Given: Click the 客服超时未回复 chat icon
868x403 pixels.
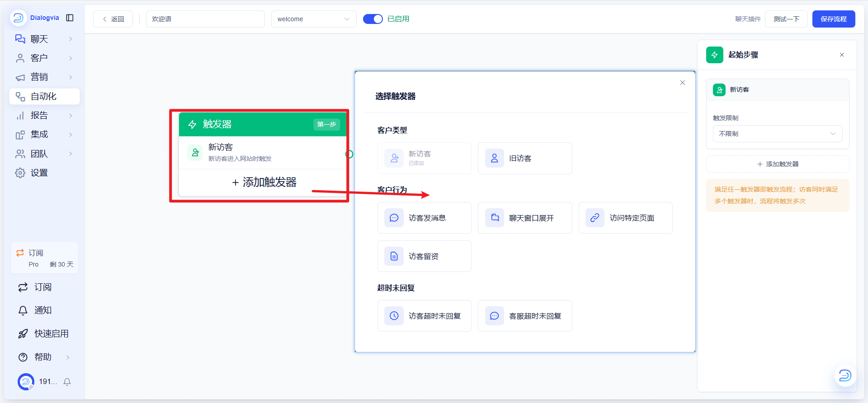Looking at the screenshot, I should tap(495, 316).
